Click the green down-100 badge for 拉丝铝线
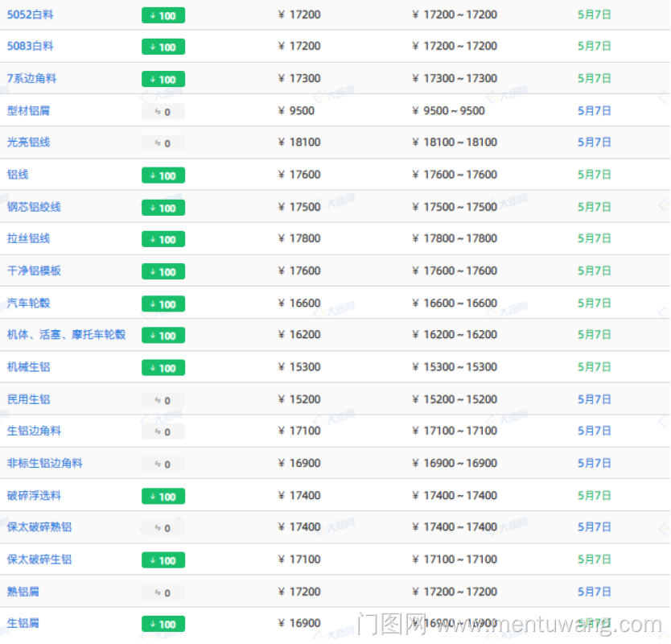Screen dimensions: 671x644 (x=163, y=240)
